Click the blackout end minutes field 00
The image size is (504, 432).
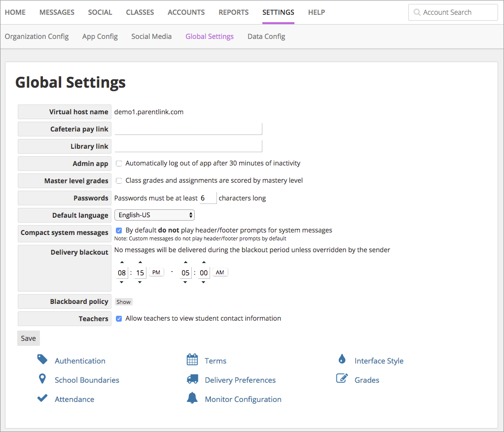pos(204,273)
